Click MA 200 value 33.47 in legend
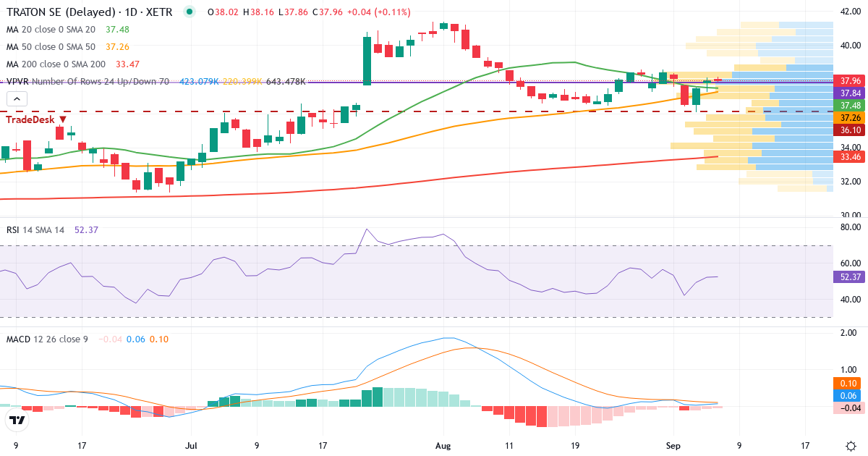The image size is (868, 456). pyautogui.click(x=127, y=64)
